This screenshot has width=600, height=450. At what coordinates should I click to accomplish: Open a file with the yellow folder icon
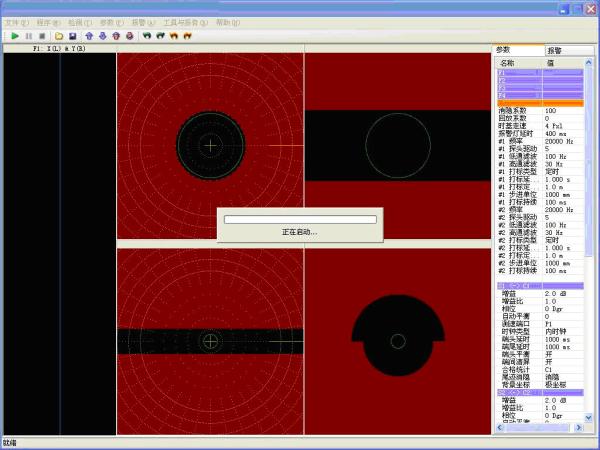[59, 36]
